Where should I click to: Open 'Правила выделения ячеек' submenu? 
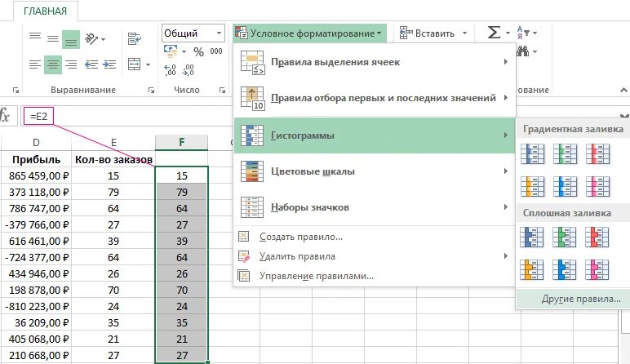pos(374,62)
